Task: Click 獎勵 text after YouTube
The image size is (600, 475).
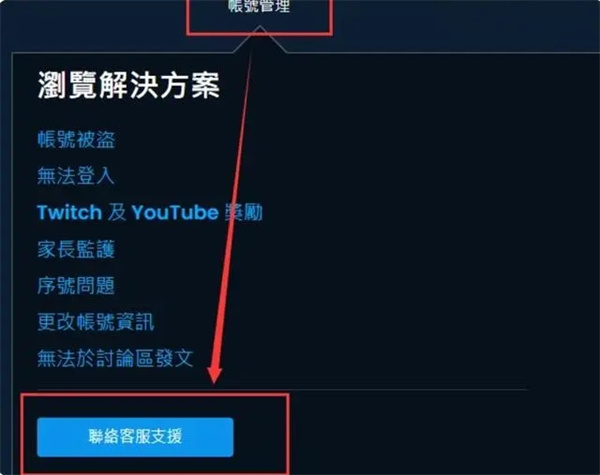Action: (244, 212)
